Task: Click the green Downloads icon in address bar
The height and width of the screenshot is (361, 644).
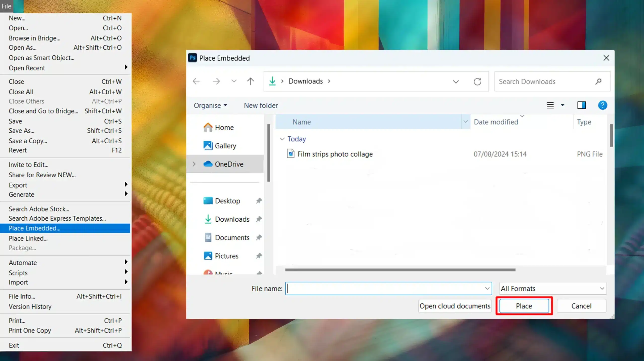Action: pyautogui.click(x=272, y=81)
